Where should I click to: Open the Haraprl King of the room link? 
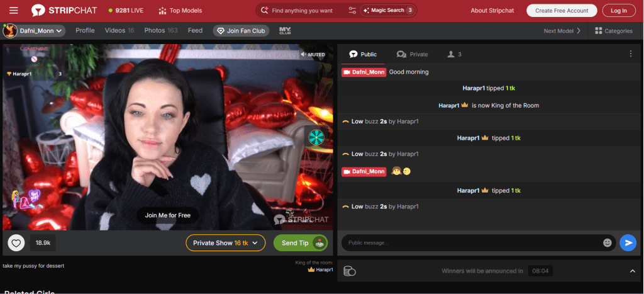tap(320, 269)
